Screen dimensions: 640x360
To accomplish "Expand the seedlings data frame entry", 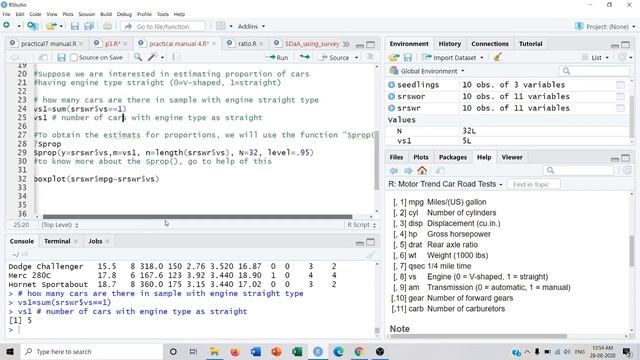I will pyautogui.click(x=391, y=84).
